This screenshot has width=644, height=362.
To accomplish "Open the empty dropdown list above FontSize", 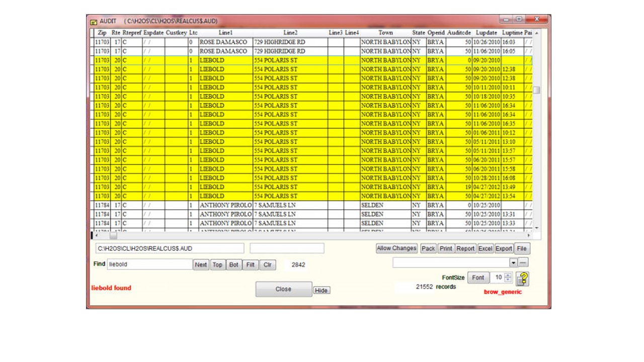I will pyautogui.click(x=513, y=262).
